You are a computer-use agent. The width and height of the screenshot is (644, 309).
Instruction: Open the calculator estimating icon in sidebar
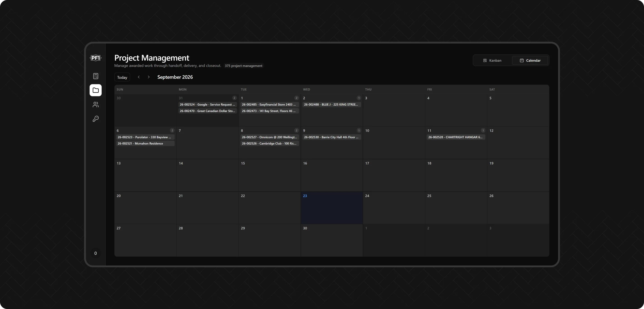pyautogui.click(x=96, y=76)
